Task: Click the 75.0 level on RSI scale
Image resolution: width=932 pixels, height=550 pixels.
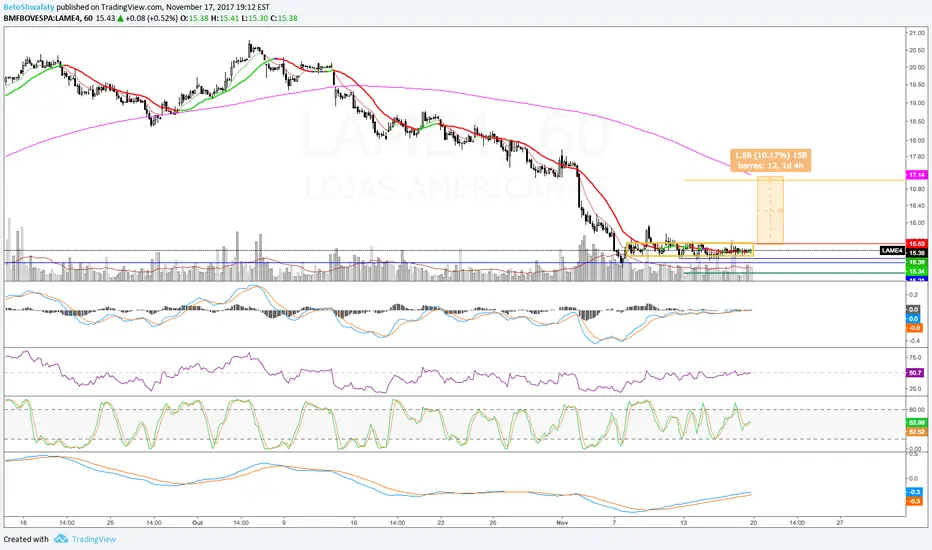Action: click(915, 357)
